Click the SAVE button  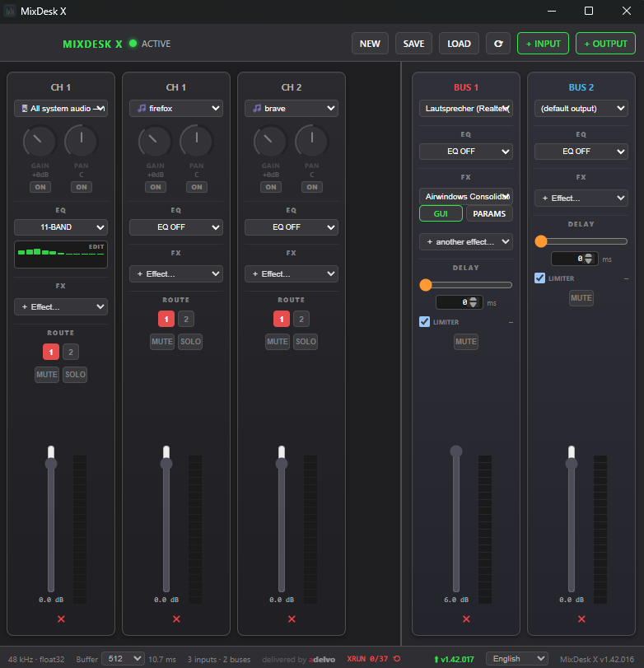[x=413, y=44]
